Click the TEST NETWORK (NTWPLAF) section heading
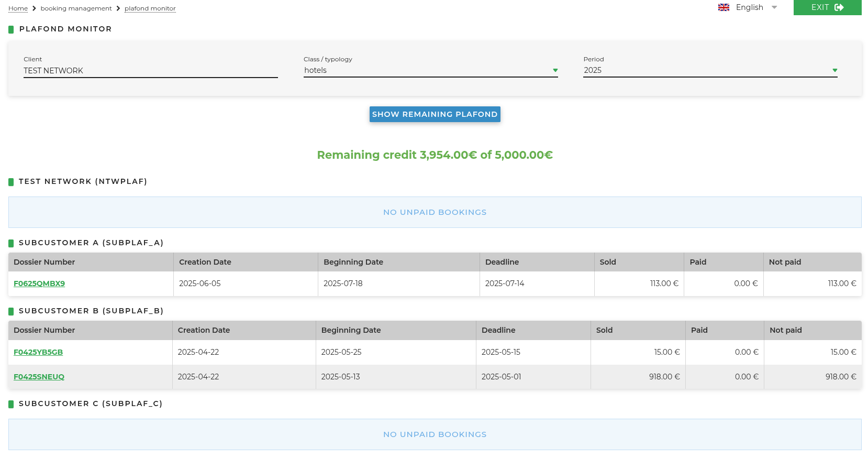 pyautogui.click(x=83, y=181)
